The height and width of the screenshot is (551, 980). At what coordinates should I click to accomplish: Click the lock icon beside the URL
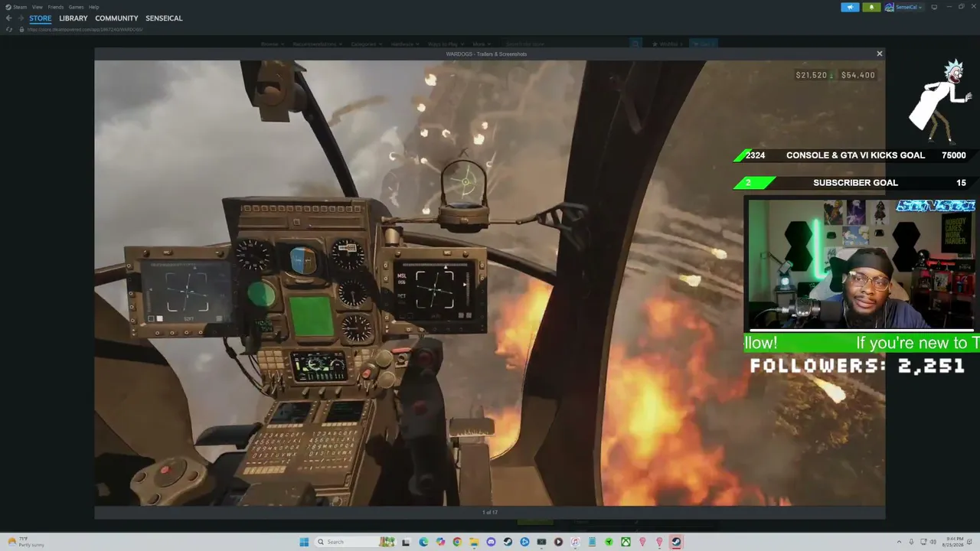click(x=21, y=29)
